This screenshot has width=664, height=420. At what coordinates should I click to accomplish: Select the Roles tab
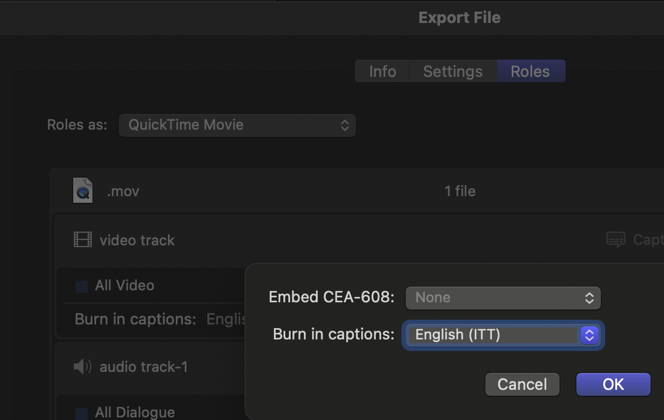point(530,72)
